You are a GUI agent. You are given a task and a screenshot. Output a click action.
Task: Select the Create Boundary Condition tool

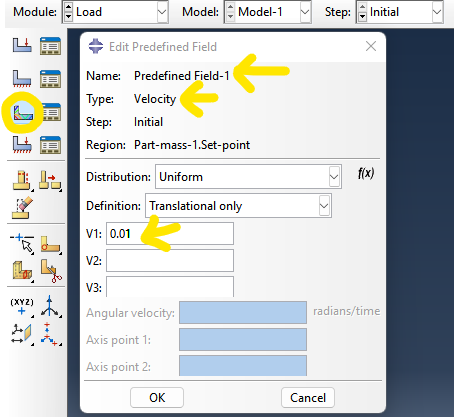[22, 78]
